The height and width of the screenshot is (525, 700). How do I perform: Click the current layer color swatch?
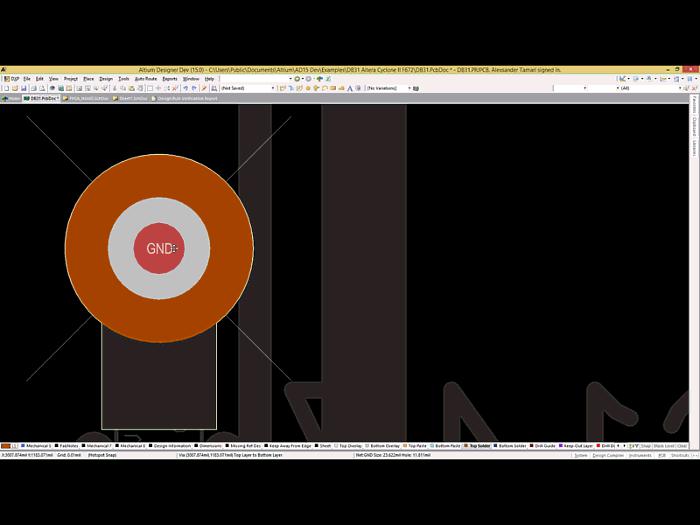point(6,446)
